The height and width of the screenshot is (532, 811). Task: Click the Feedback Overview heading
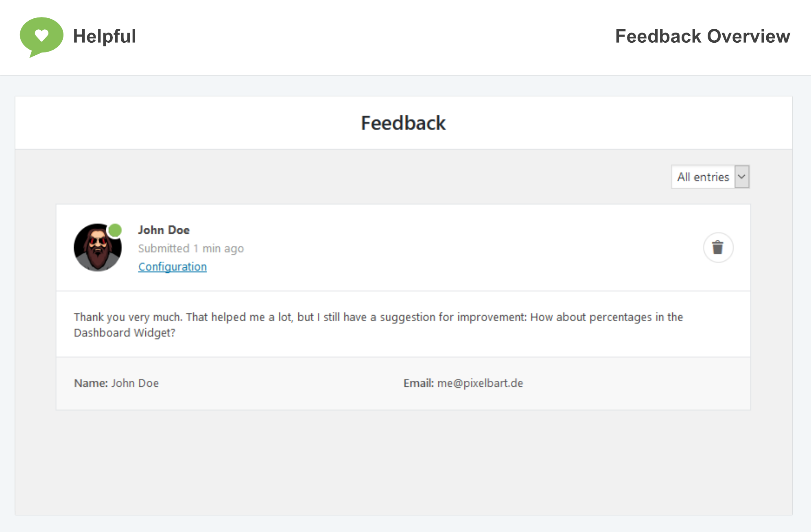tap(702, 36)
